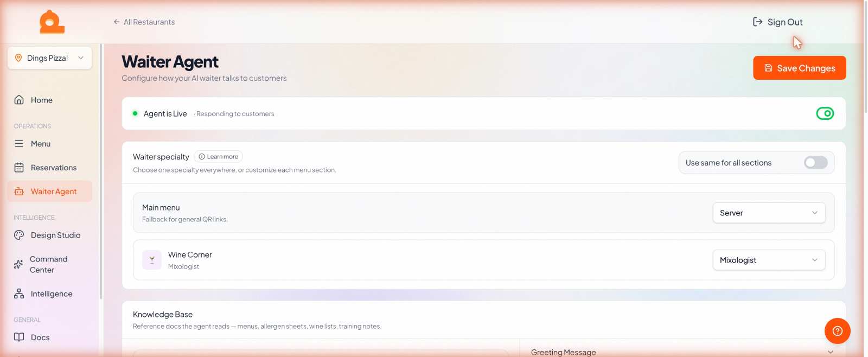
Task: Click the Main menu section row
Action: [x=483, y=213]
